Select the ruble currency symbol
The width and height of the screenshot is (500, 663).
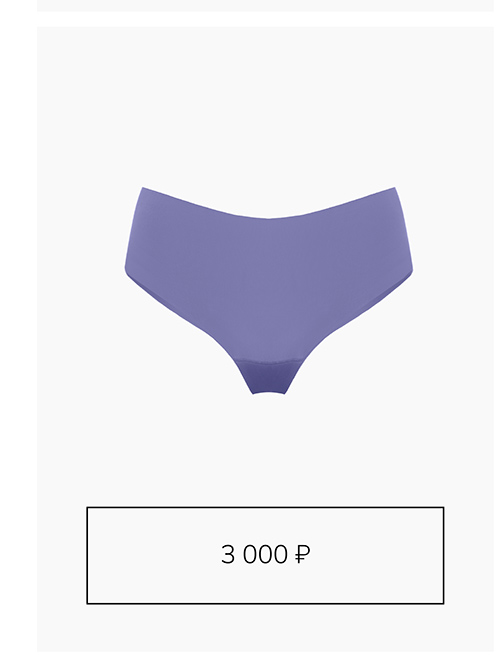[x=302, y=554]
